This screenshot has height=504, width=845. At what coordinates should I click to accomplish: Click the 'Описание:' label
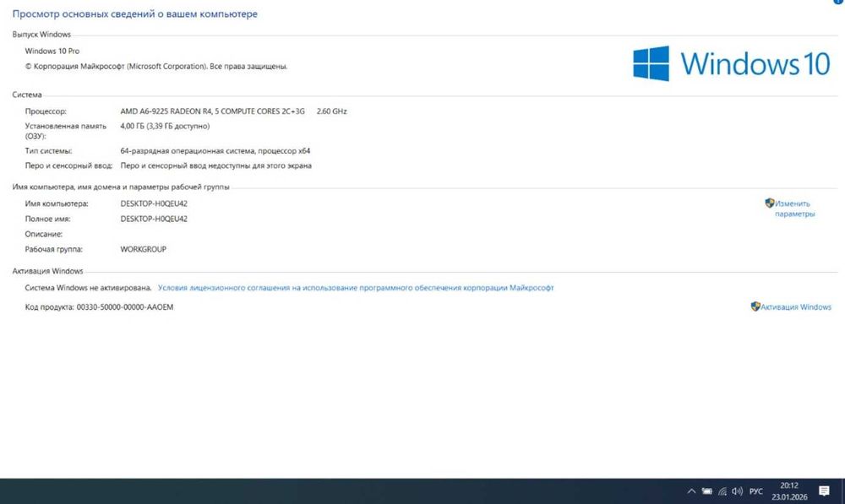coord(44,234)
